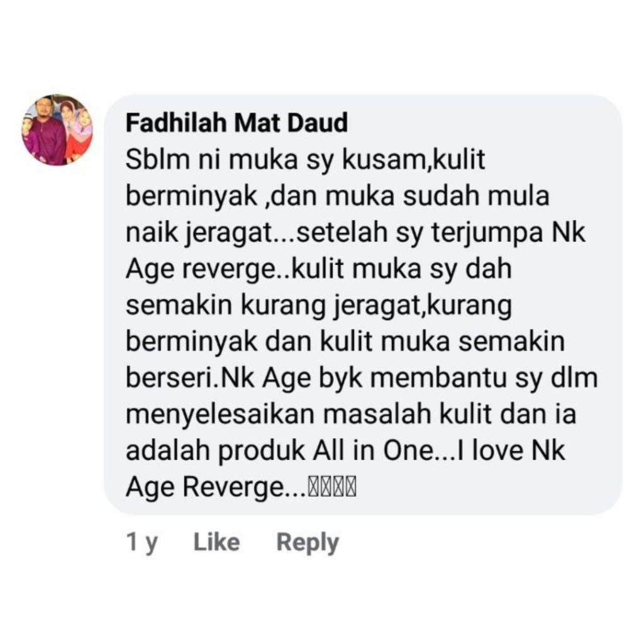Click the unrendered emoji boxes after Reverge

click(x=332, y=487)
